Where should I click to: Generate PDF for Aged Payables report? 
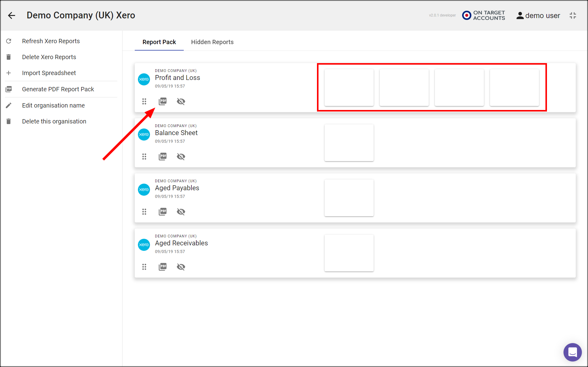(163, 212)
